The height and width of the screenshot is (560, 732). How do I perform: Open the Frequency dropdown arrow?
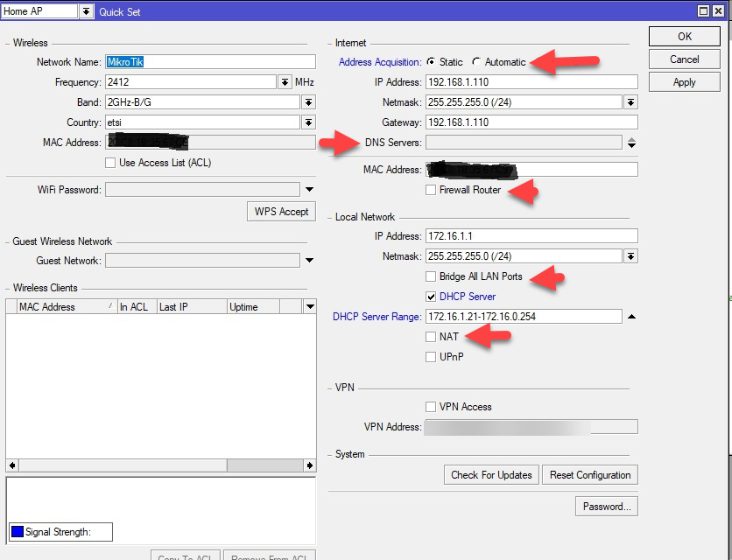(x=285, y=82)
